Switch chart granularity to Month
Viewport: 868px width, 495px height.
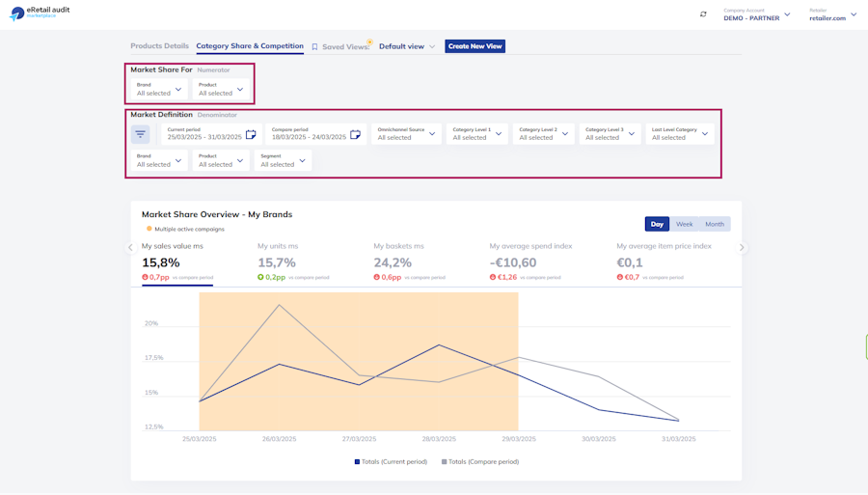(x=715, y=224)
